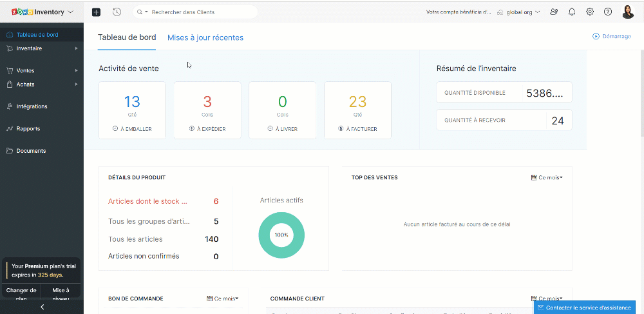Click the search magnifier icon

[x=140, y=12]
